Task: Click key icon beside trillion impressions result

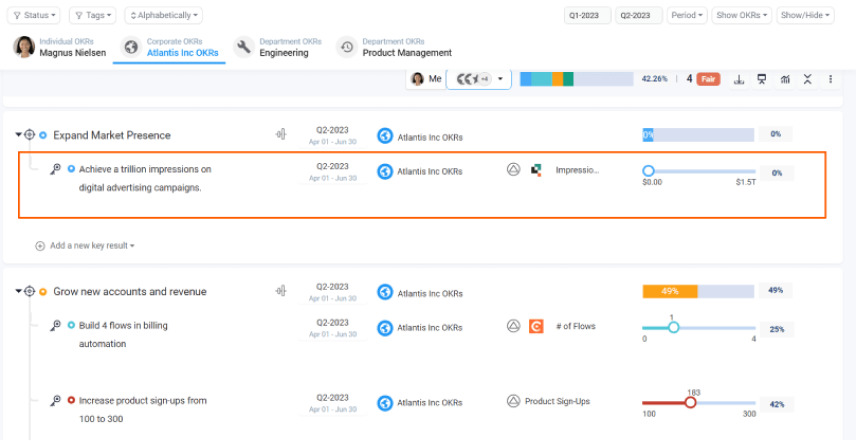Action: (55, 169)
